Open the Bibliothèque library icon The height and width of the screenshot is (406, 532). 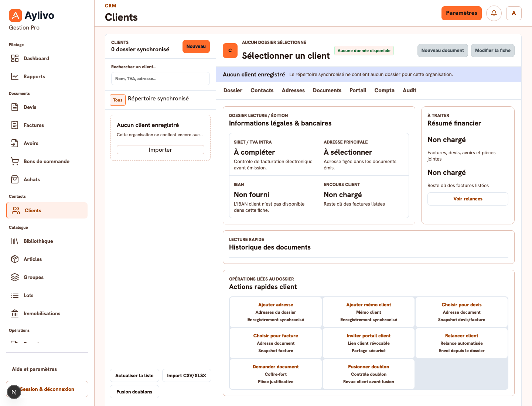coord(15,241)
